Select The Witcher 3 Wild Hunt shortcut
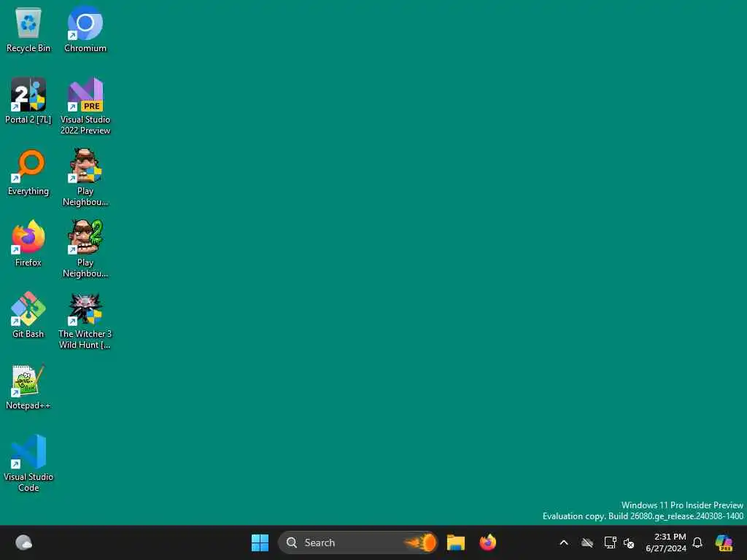 tap(85, 321)
